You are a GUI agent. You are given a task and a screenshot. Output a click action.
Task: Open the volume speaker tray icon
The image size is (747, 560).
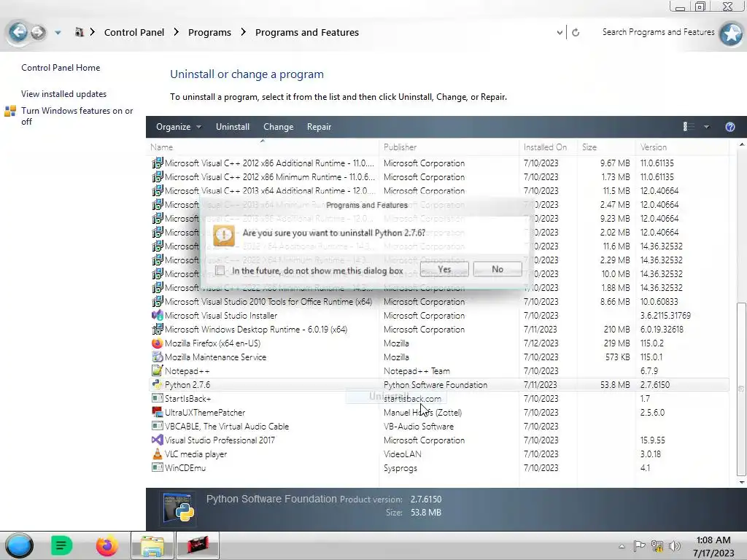[675, 545]
